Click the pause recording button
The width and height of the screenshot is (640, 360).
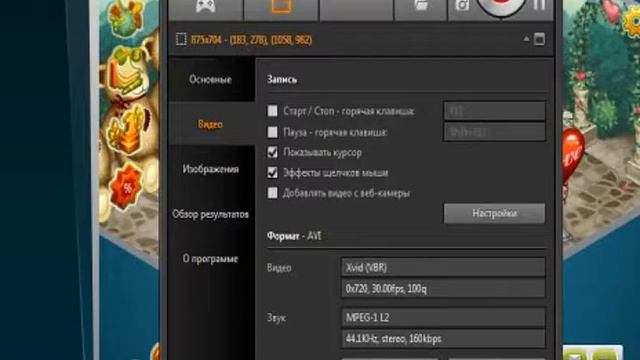[x=539, y=5]
